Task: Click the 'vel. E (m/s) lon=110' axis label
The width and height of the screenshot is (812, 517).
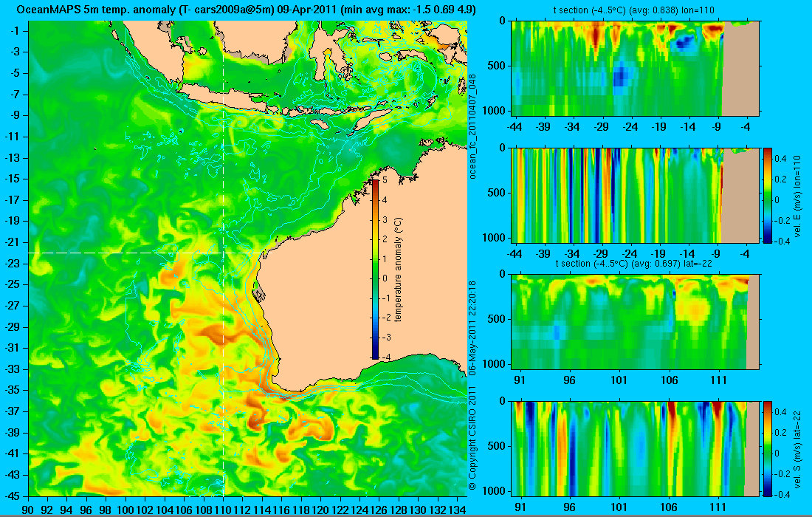Action: pyautogui.click(x=797, y=196)
